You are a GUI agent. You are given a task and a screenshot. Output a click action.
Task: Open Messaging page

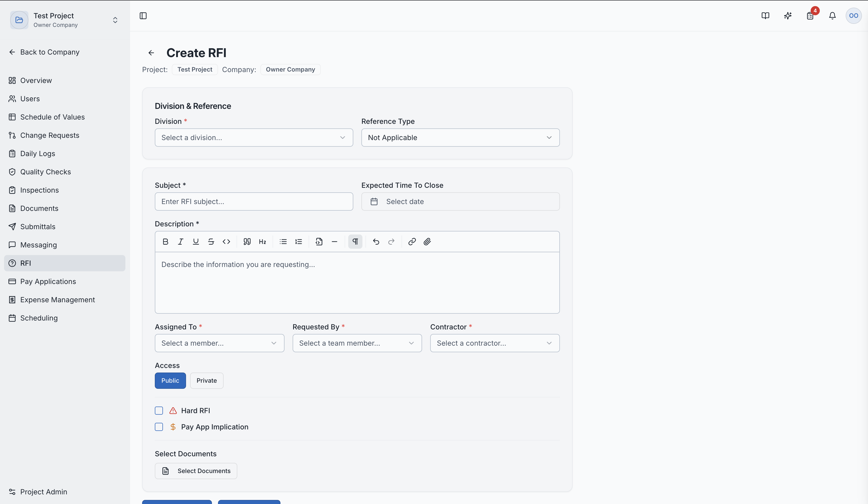coord(65,245)
